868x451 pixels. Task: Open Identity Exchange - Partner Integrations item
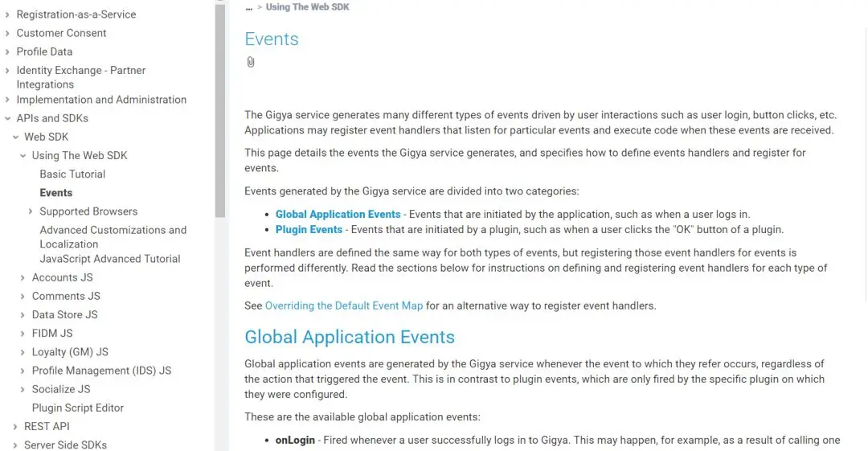click(81, 77)
